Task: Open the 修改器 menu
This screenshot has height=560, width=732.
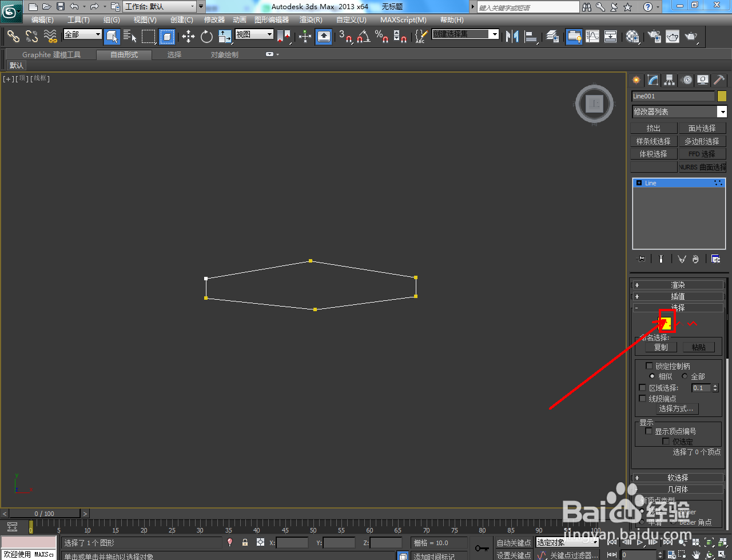Action: [214, 20]
